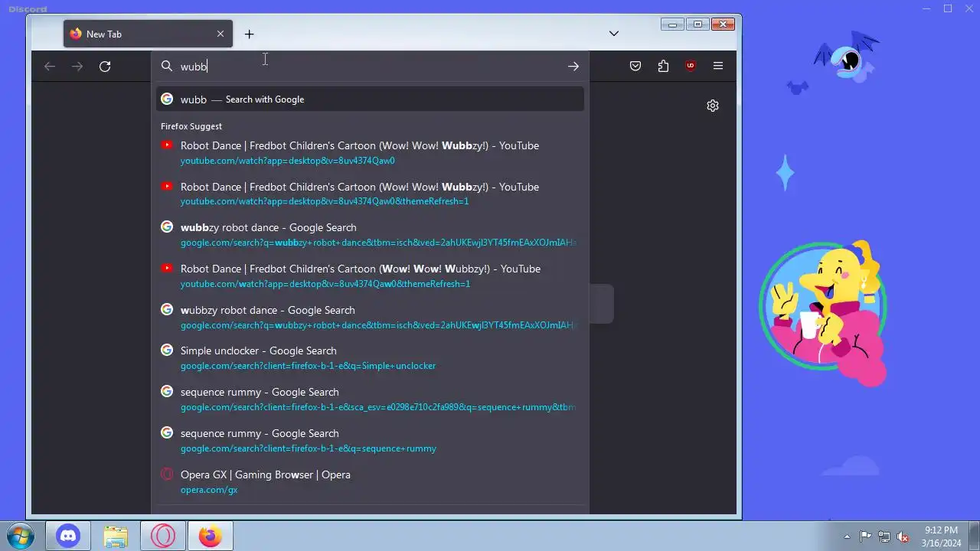The image size is (980, 551).
Task: Click the Firefox Suggest heading
Action: pyautogui.click(x=191, y=126)
